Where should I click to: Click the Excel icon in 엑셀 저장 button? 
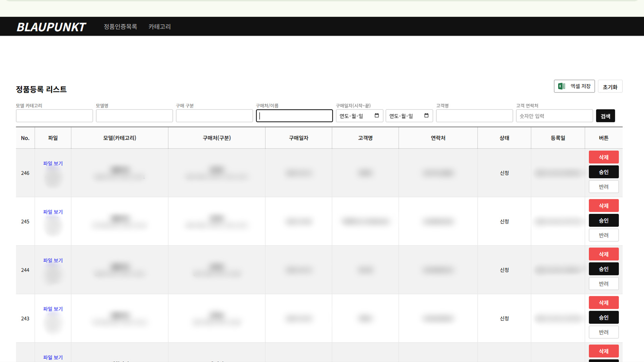561,86
